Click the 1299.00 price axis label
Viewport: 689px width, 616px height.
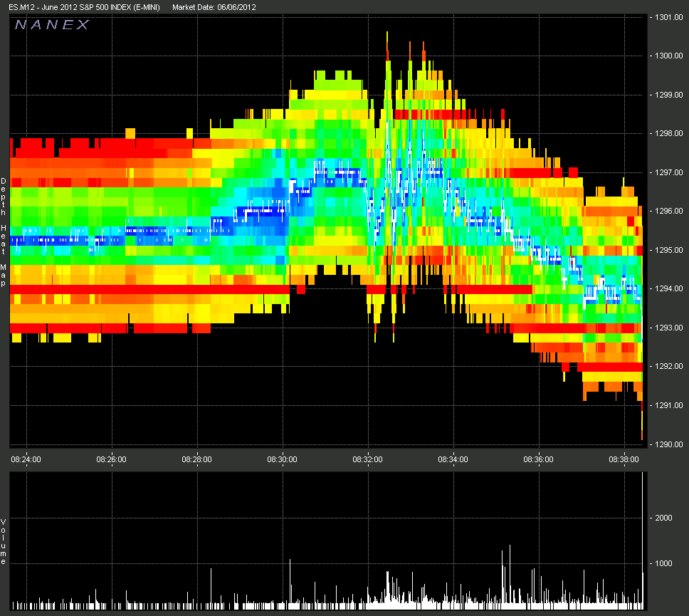669,95
